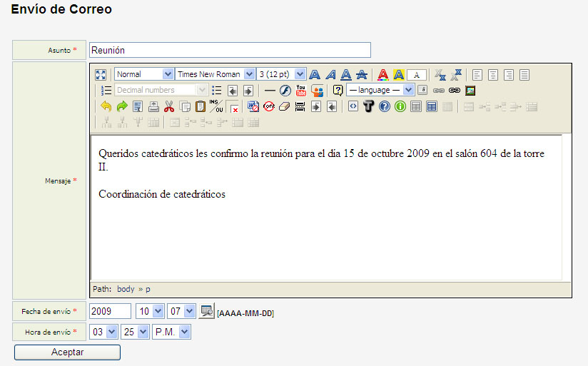Apply underline formatting with the underlined A icon
Screen dimensions: 588x366
pyautogui.click(x=346, y=75)
